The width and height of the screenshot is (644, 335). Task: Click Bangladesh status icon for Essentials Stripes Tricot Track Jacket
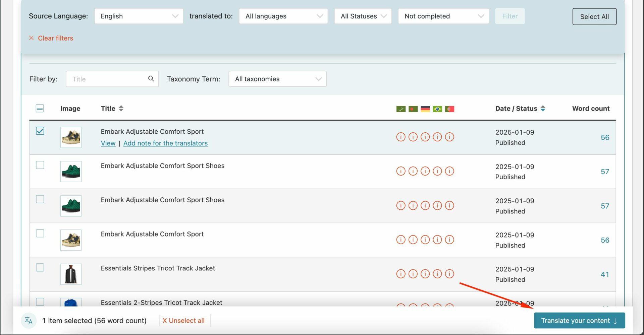click(x=413, y=274)
